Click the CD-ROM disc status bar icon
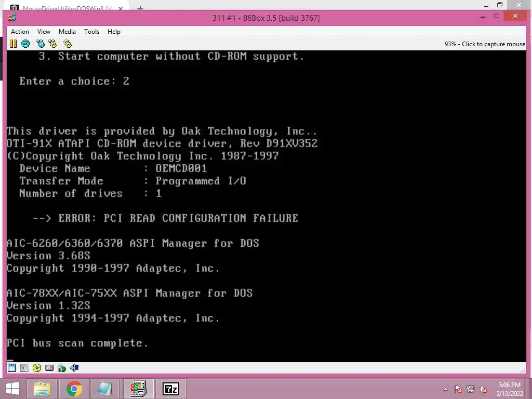Viewport: 532px width, 399px height. click(x=37, y=368)
